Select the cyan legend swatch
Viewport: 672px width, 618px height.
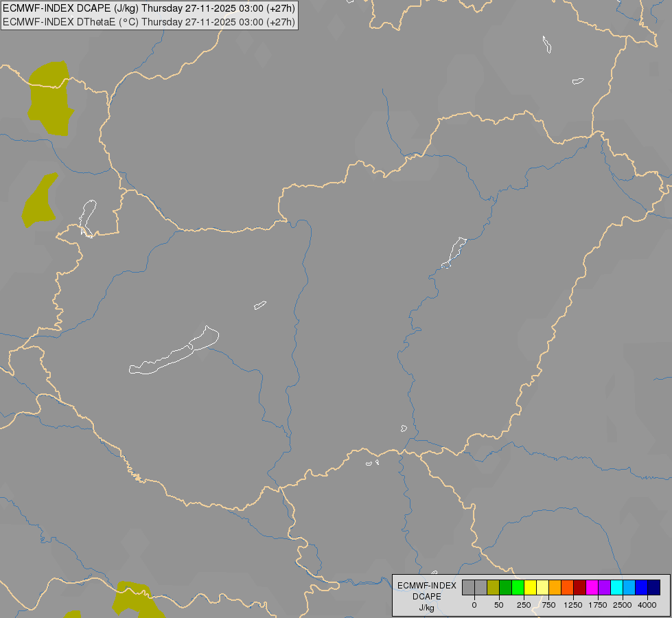pos(616,588)
